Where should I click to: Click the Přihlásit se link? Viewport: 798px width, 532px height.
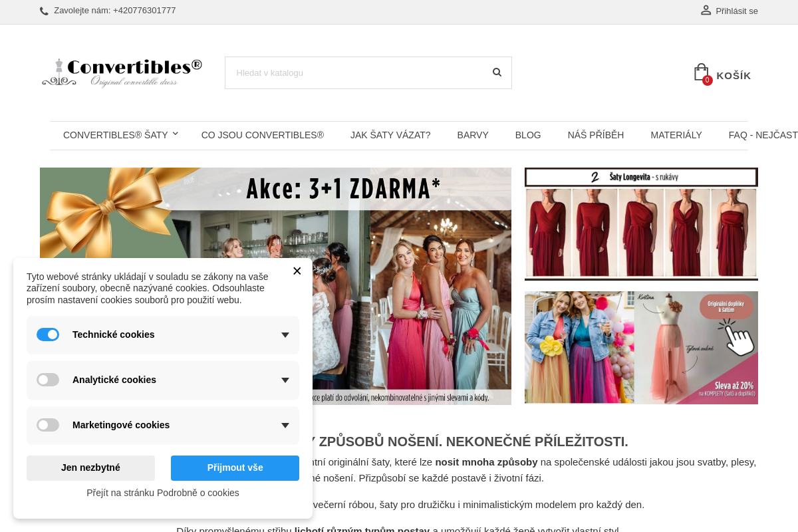(737, 11)
